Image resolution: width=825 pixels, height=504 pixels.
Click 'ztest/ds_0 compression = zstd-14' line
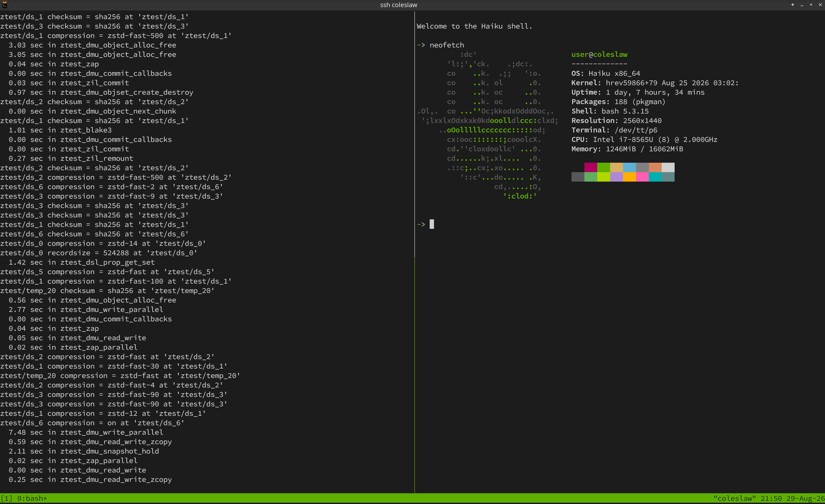103,243
